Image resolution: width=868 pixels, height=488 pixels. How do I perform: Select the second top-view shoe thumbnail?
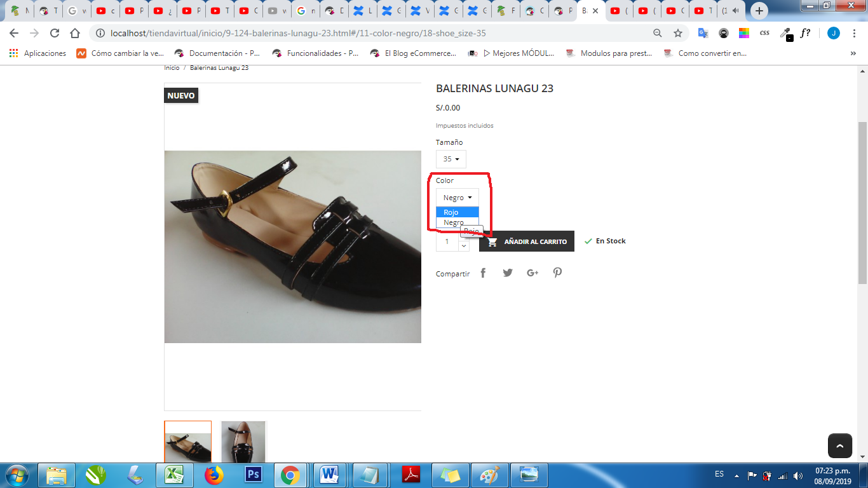click(243, 442)
